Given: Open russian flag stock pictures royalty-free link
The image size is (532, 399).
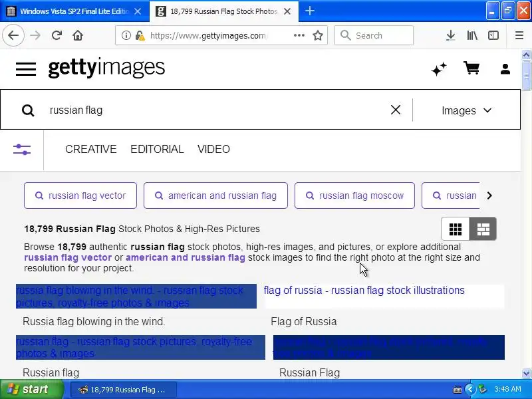Looking at the screenshot, I should pos(140,347).
